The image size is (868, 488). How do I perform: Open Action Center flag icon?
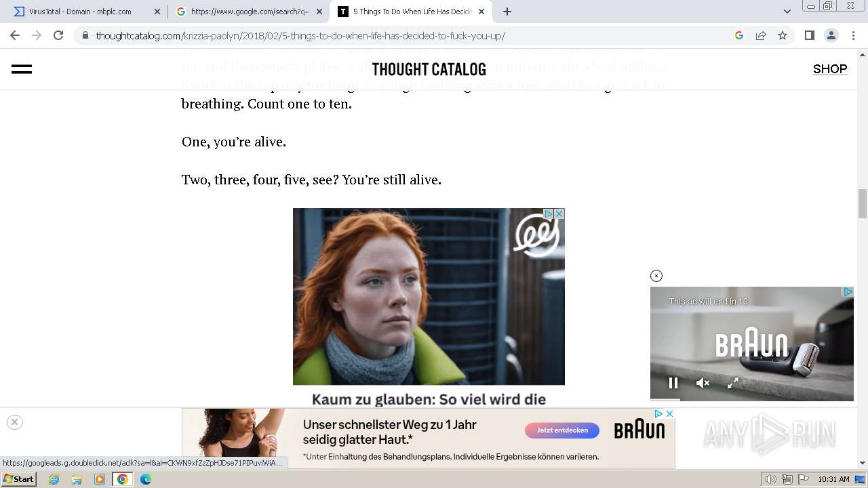click(803, 479)
